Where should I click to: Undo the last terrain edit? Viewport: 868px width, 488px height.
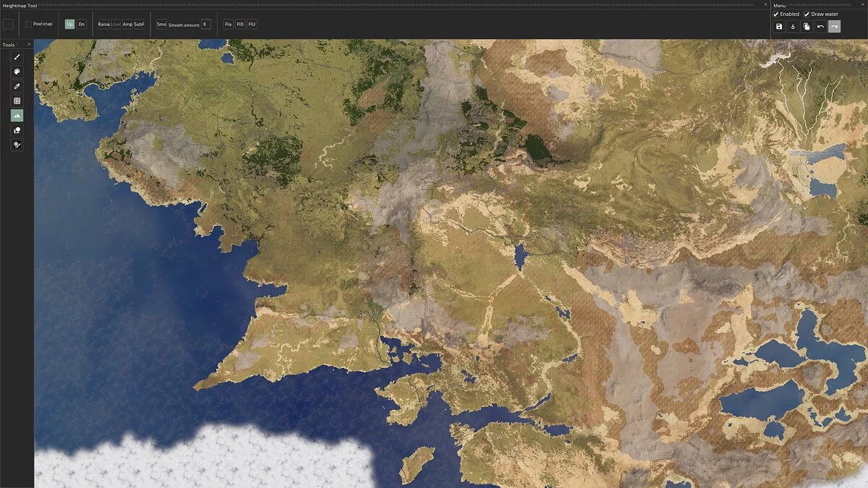tap(820, 27)
